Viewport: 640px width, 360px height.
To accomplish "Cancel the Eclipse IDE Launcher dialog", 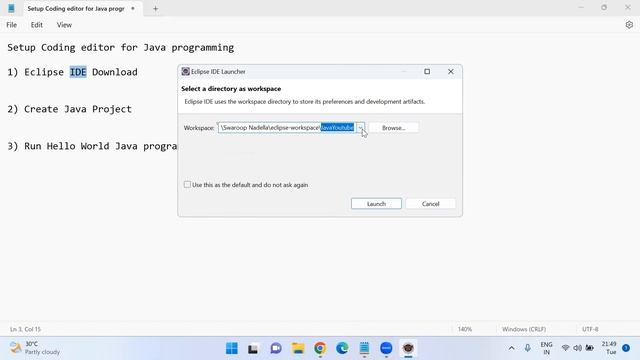I will [430, 204].
